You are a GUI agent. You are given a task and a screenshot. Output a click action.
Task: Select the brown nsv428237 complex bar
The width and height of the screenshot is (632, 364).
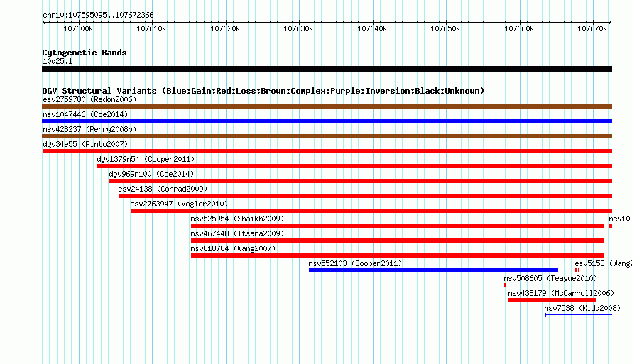(x=327, y=136)
